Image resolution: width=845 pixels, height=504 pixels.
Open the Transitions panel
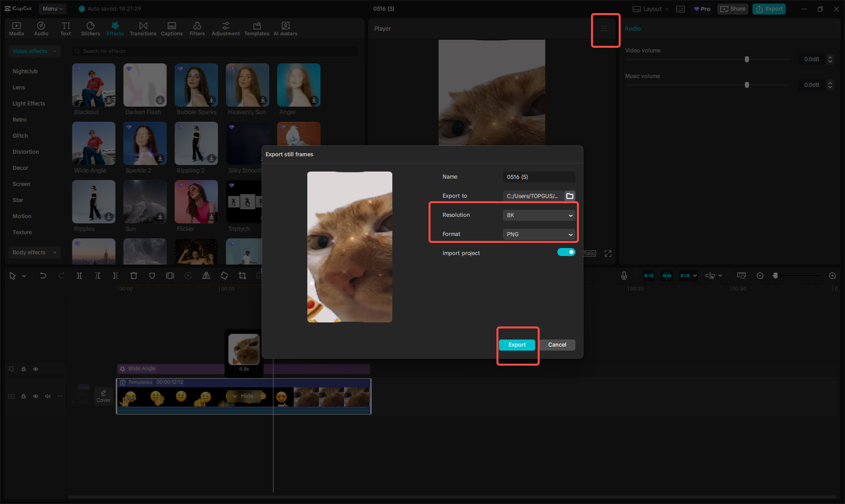[143, 29]
